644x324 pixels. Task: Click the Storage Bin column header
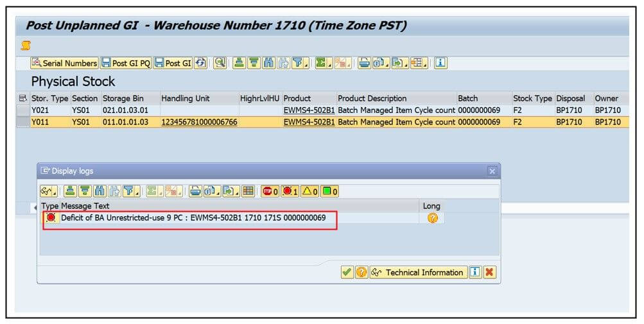[130, 98]
